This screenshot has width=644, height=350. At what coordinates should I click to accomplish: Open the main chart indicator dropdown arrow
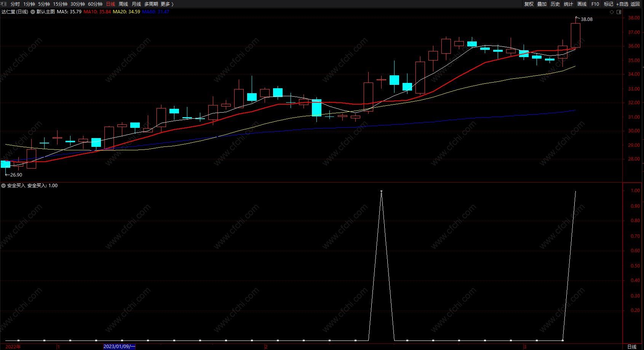pyautogui.click(x=33, y=12)
